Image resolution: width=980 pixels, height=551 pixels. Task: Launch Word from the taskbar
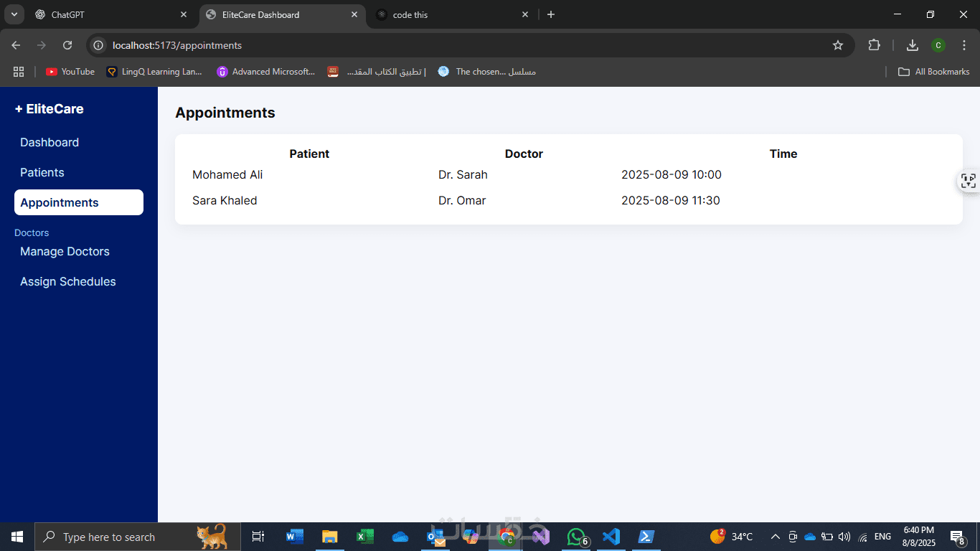[294, 537]
